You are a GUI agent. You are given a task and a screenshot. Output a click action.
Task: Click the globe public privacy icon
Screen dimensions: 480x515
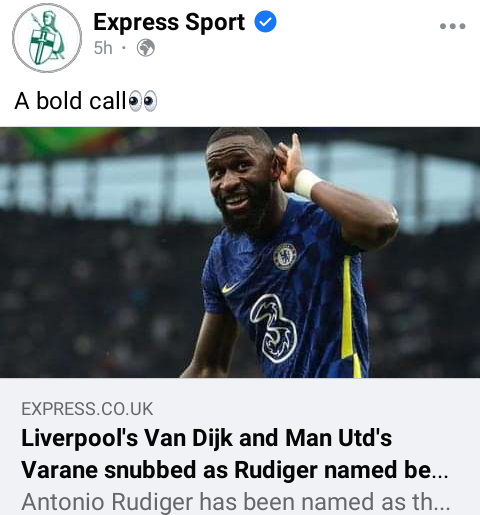[146, 48]
